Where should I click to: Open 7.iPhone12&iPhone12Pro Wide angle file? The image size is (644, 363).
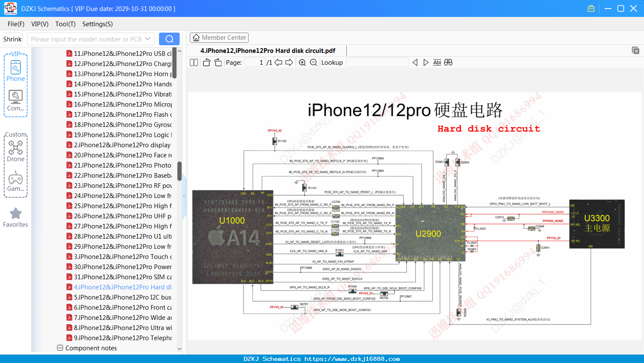119,317
